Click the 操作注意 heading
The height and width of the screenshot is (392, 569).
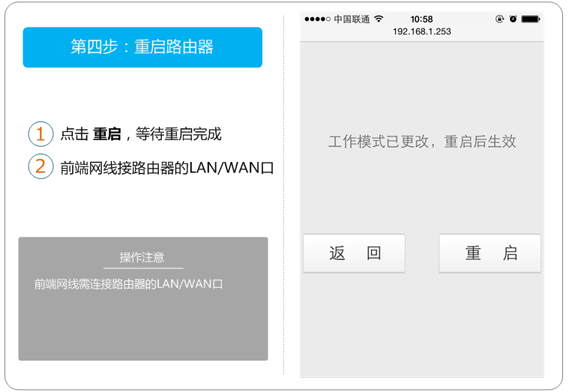[x=142, y=257]
